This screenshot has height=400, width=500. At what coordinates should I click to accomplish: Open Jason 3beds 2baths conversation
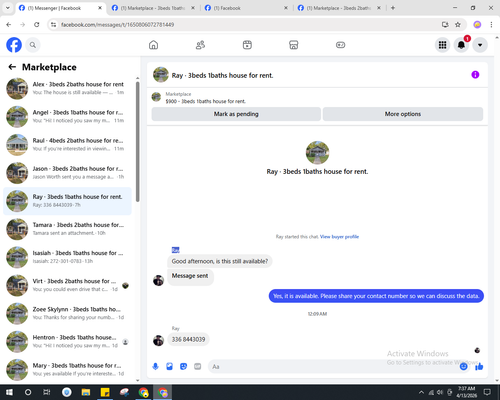coord(67,173)
